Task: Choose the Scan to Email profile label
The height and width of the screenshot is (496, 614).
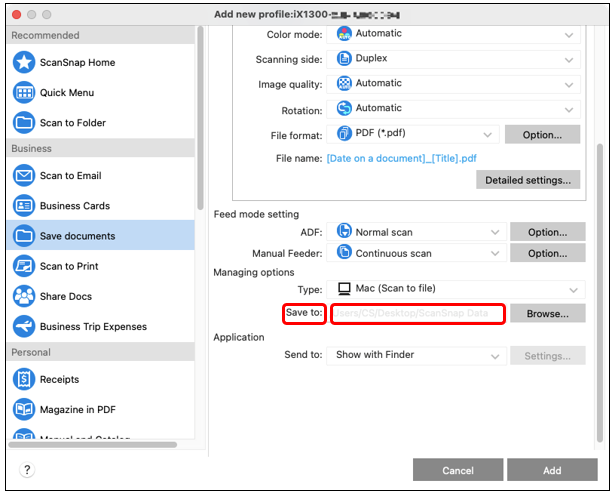Action: coord(70,176)
